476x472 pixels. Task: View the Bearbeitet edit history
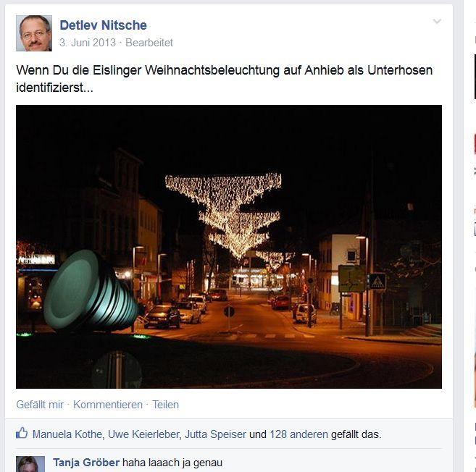pos(149,43)
